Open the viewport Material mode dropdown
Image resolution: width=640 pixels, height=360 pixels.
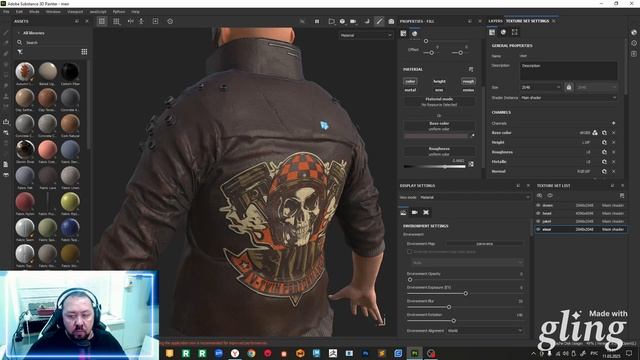click(x=365, y=36)
